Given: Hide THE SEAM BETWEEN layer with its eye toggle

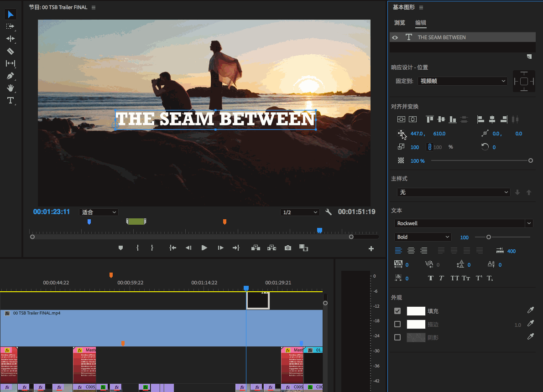Looking at the screenshot, I should [x=395, y=37].
